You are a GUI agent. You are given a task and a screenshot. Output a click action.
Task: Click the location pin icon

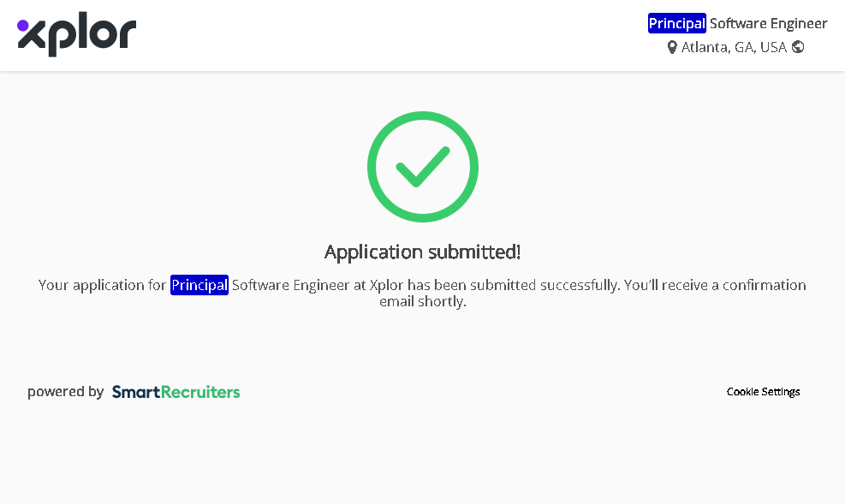[672, 48]
